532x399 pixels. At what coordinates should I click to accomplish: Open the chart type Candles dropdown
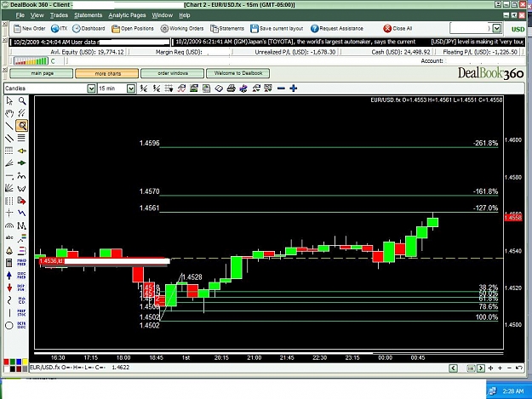point(91,88)
